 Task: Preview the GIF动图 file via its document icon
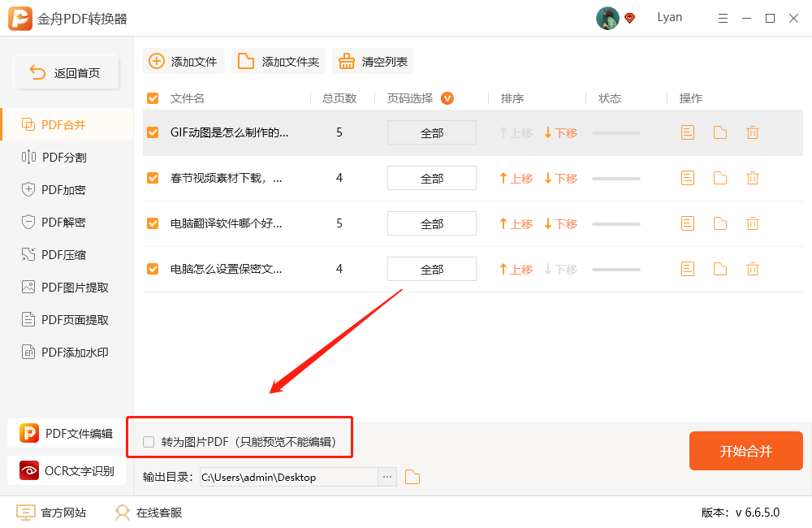tap(687, 132)
